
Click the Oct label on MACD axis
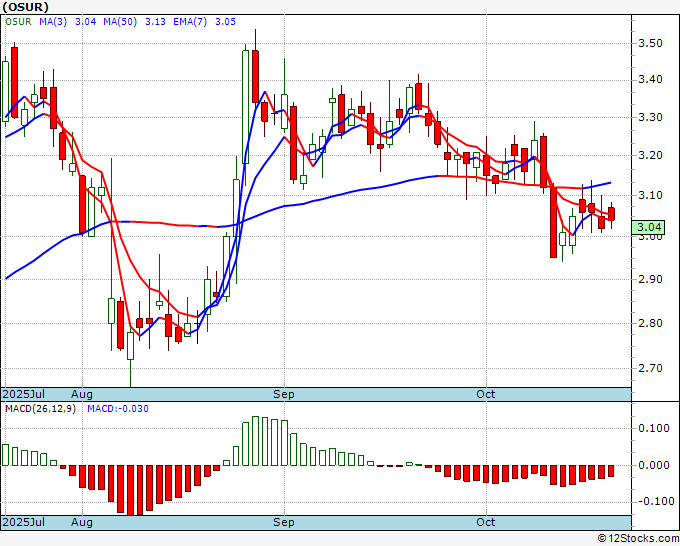pos(486,522)
